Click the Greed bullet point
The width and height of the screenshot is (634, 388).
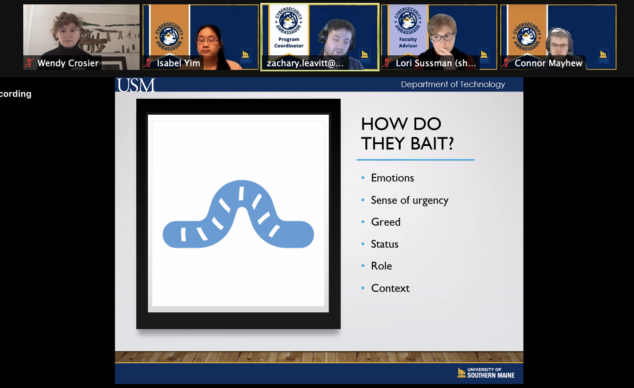(x=386, y=222)
